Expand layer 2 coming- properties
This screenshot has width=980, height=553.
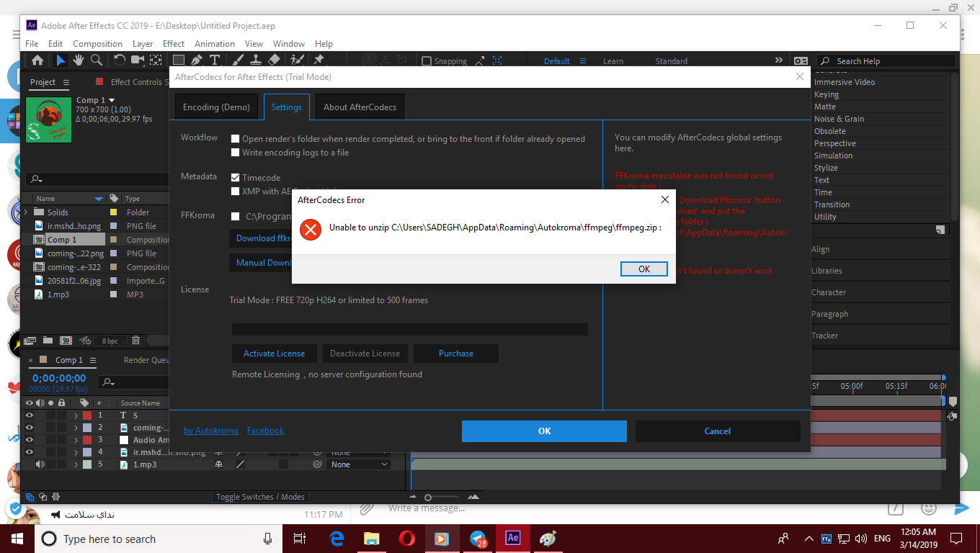click(x=76, y=428)
